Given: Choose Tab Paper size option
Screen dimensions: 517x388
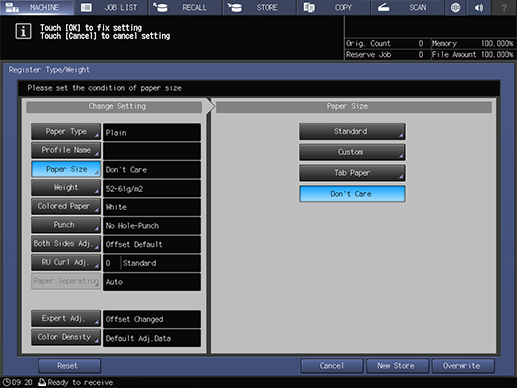Looking at the screenshot, I should 352,173.
